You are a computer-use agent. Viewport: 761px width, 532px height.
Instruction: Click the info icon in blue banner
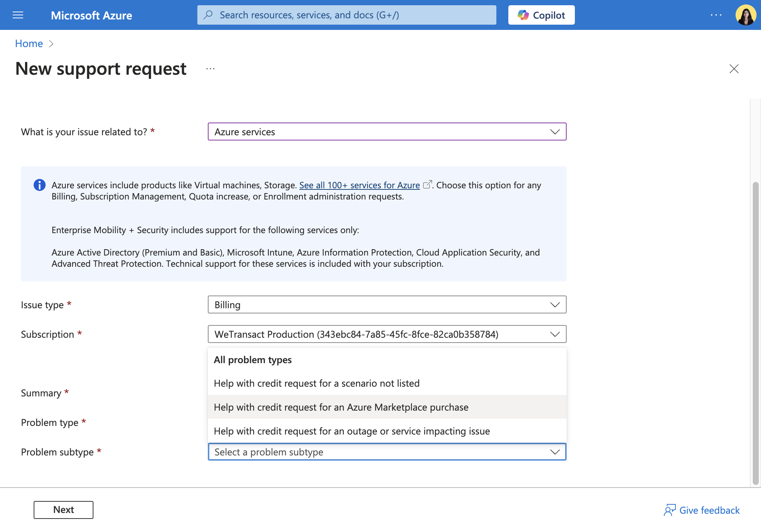[x=40, y=185]
